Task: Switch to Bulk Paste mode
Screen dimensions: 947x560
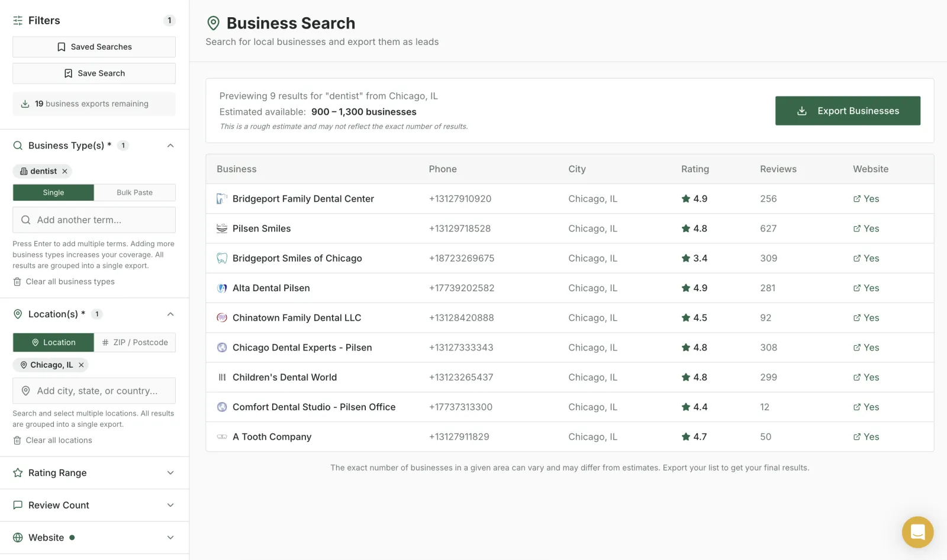Action: pos(135,192)
